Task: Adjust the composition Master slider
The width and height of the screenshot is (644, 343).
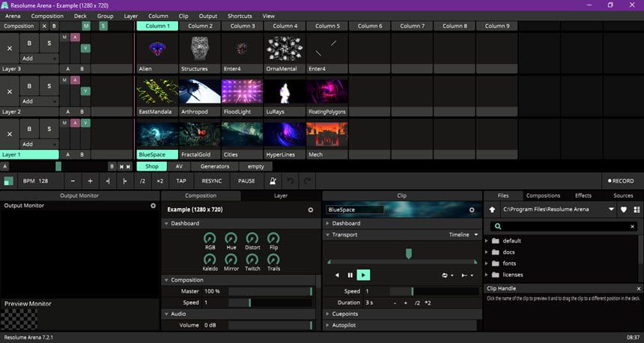Action: 270,291
